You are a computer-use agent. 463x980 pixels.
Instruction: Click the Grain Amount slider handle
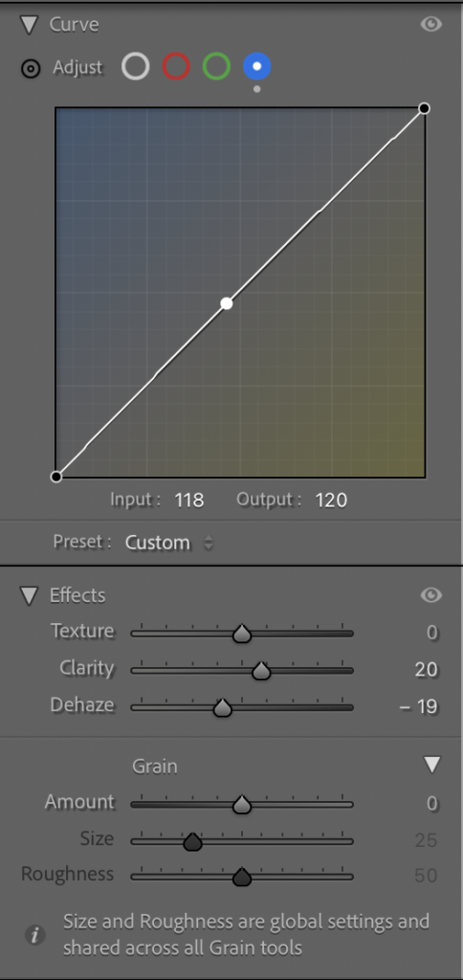click(x=242, y=805)
